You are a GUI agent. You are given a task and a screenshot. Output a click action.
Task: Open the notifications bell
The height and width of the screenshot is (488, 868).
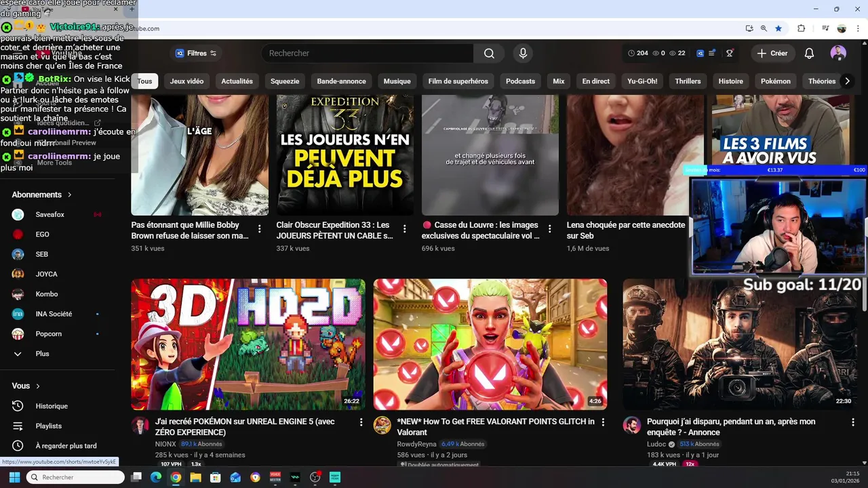click(x=809, y=54)
